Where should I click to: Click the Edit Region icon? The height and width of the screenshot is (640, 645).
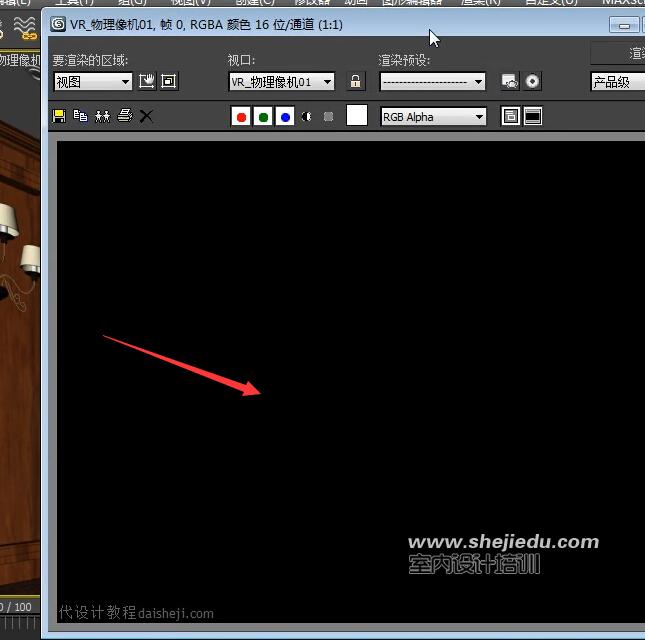147,81
